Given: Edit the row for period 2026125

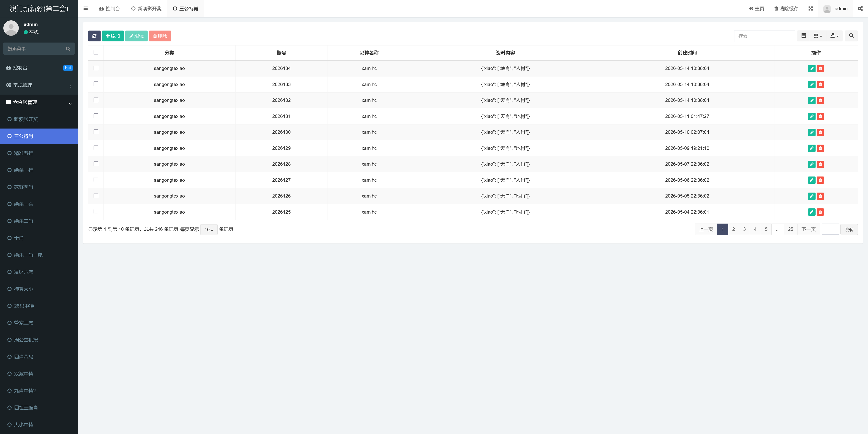Looking at the screenshot, I should tap(811, 212).
